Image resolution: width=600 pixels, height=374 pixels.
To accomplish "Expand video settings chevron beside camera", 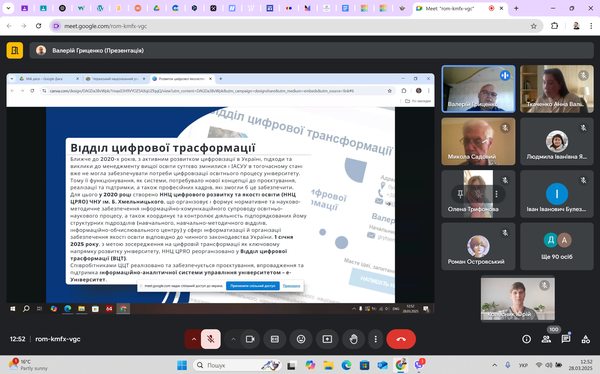I will [x=233, y=339].
